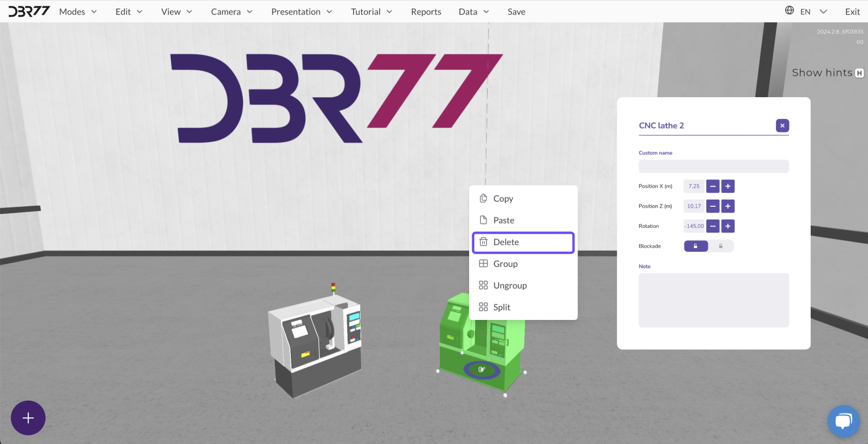Open the Presentation menu
The width and height of the screenshot is (868, 444).
302,12
